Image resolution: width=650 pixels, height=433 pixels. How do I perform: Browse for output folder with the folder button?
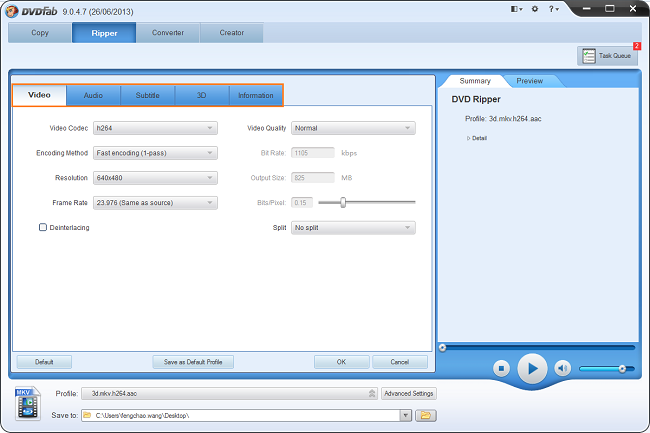coord(426,415)
